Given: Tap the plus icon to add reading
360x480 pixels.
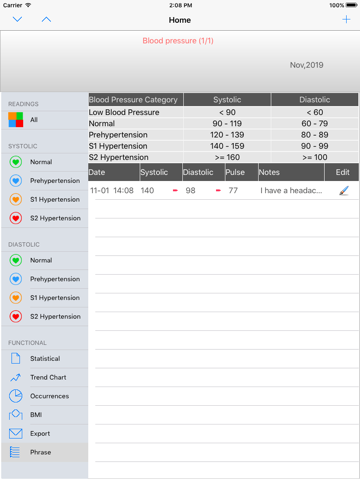Looking at the screenshot, I should click(x=346, y=20).
